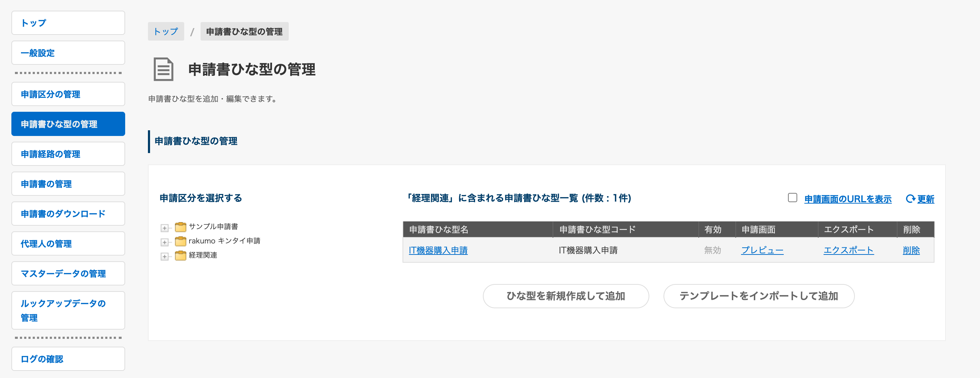980x378 pixels.
Task: Open ログの確認 sidebar item
Action: (x=68, y=358)
